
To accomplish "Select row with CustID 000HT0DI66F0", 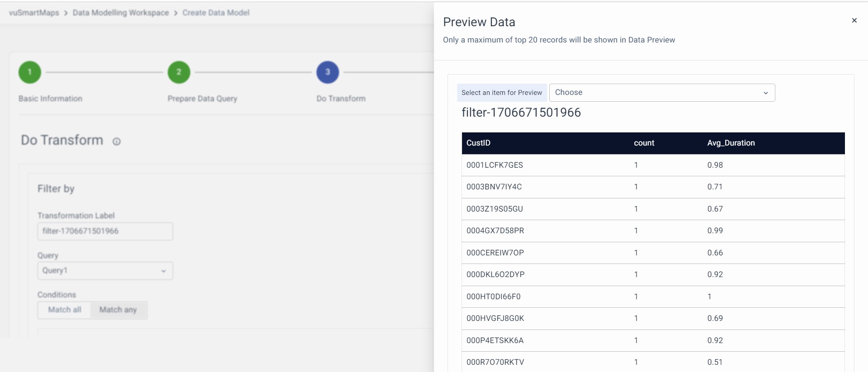I will pos(493,297).
